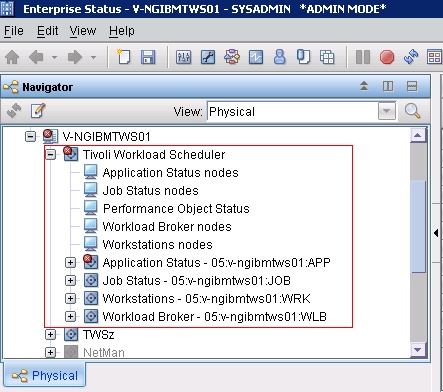Open the Help menu
This screenshot has width=443, height=392.
(x=122, y=31)
